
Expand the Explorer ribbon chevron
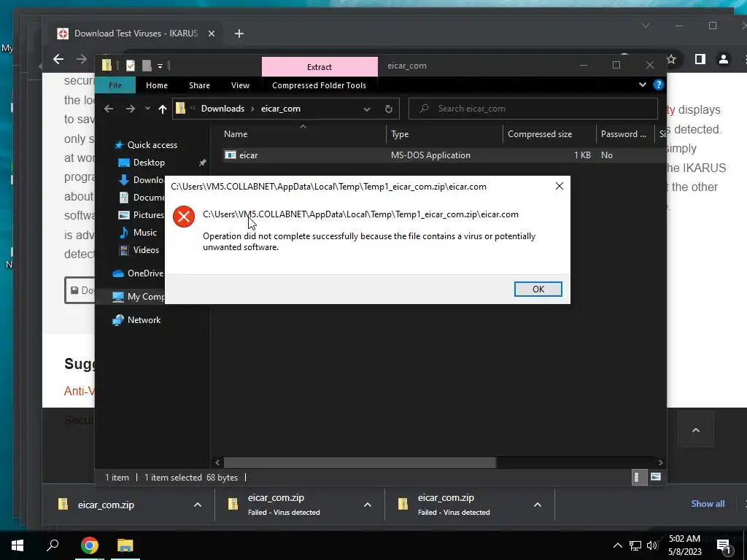(642, 85)
